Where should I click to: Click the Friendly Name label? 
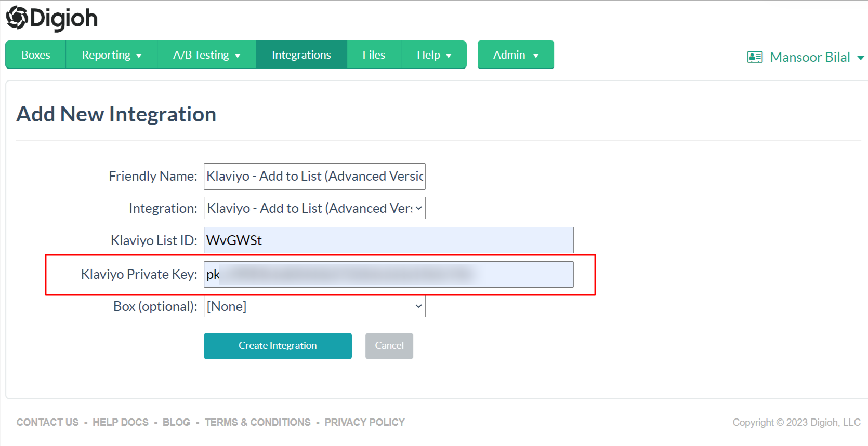(x=153, y=176)
